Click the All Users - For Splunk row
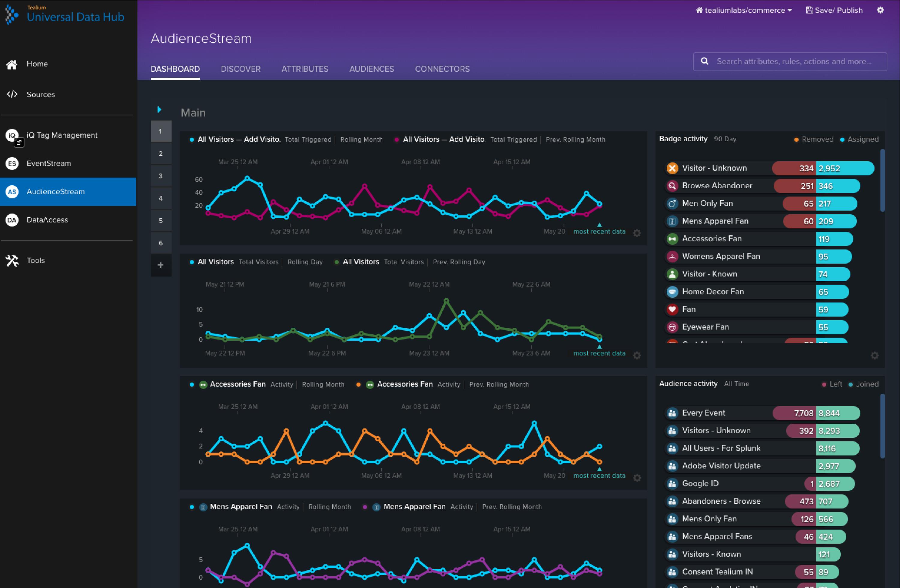900x588 pixels. click(x=762, y=449)
